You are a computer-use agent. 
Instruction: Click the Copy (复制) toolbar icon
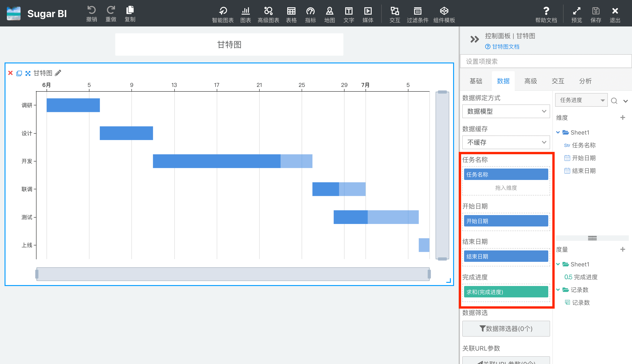pyautogui.click(x=130, y=14)
